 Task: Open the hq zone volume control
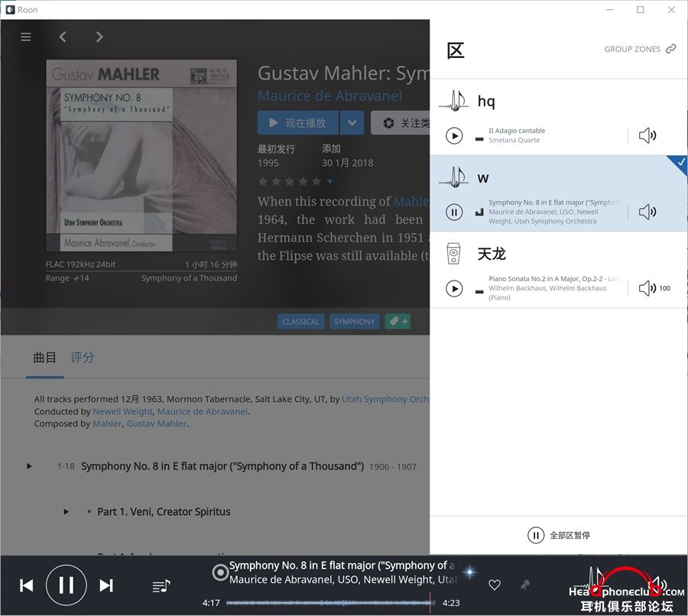pos(647,135)
